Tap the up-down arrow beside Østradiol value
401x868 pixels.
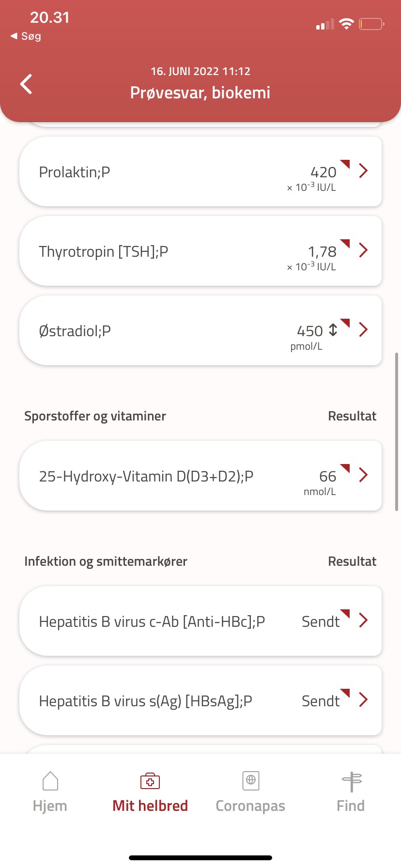coord(333,330)
